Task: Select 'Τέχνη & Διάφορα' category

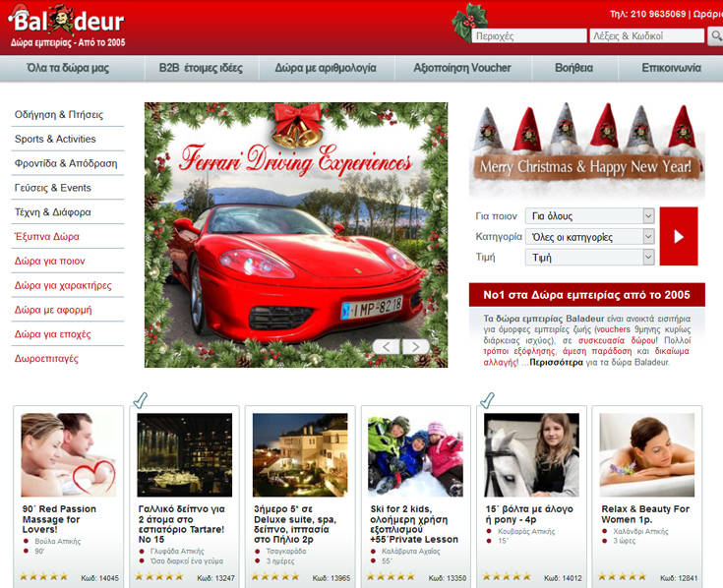Action: coord(52,212)
